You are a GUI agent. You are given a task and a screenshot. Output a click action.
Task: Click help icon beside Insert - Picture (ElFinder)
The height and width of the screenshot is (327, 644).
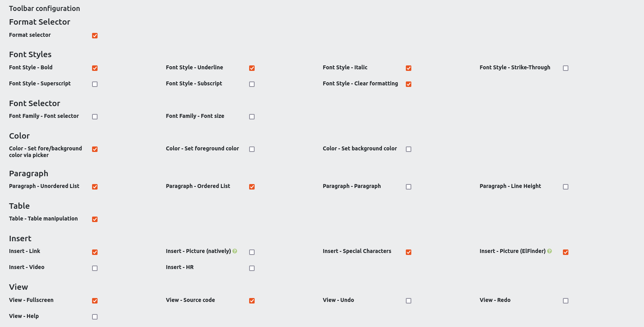[550, 251]
